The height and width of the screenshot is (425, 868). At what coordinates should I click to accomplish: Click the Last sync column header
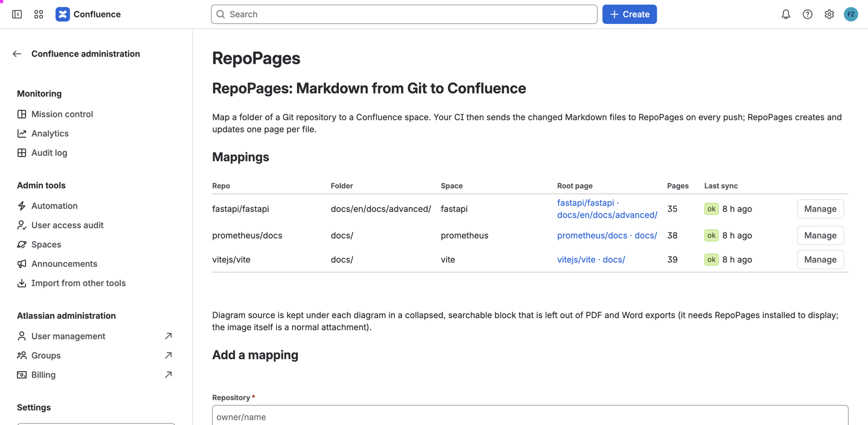tap(721, 186)
